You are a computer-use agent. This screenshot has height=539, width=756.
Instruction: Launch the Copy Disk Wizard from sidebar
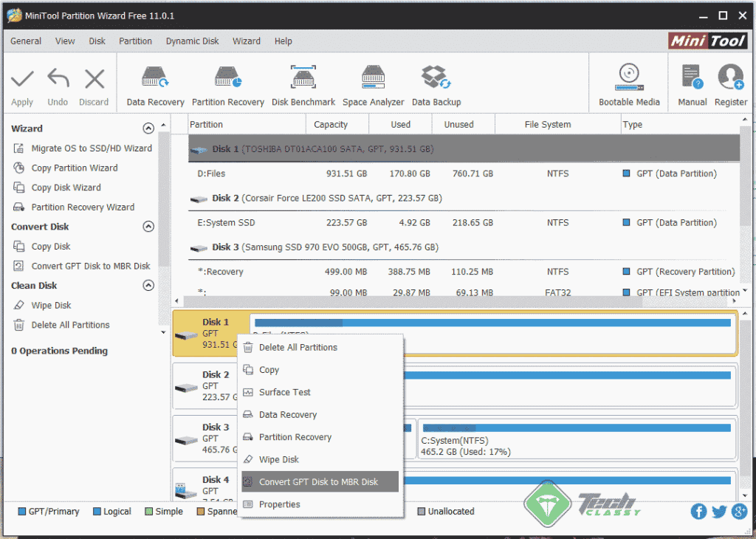click(x=78, y=188)
